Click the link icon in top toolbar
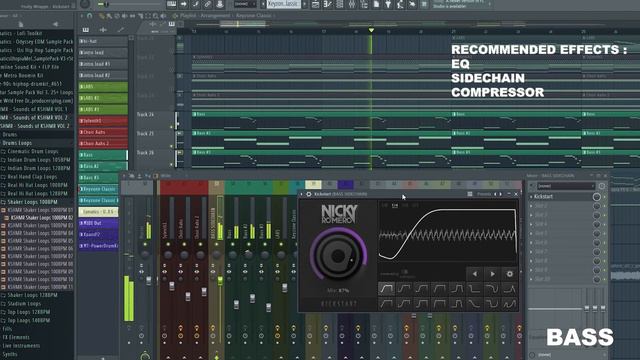The width and height of the screenshot is (640, 360). click(208, 4)
